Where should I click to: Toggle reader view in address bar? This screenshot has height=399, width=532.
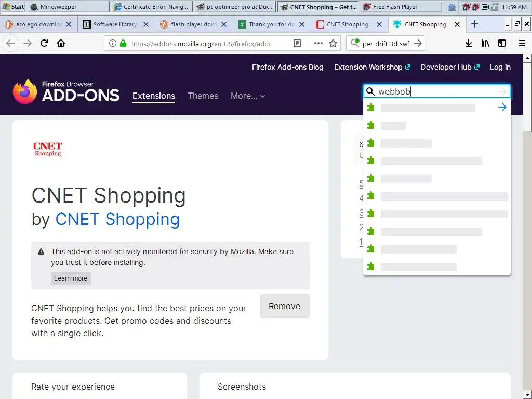click(297, 43)
